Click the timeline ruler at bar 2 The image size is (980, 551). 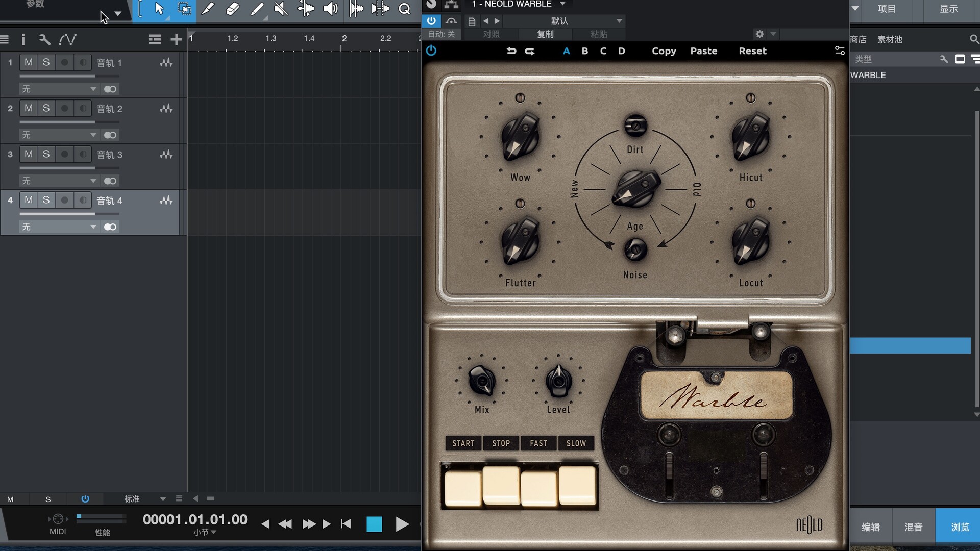tap(344, 39)
